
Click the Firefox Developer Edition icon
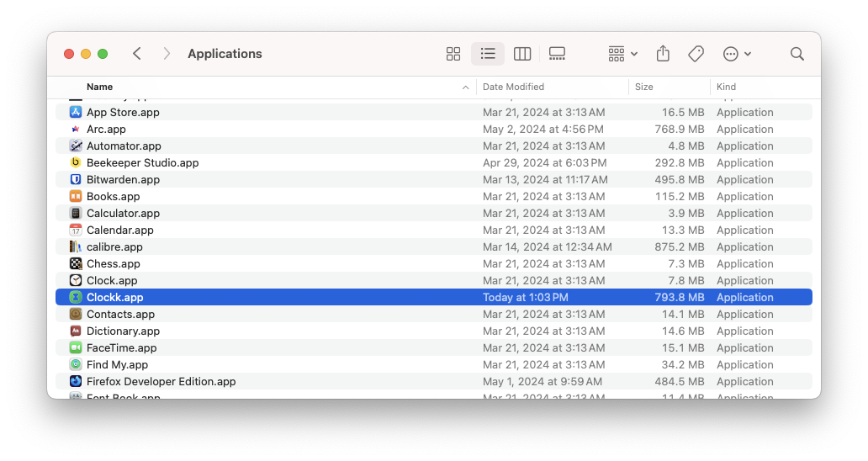tap(76, 381)
